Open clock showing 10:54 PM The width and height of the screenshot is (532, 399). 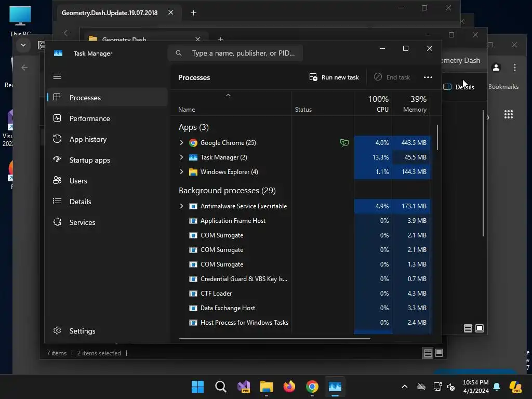pos(476,387)
